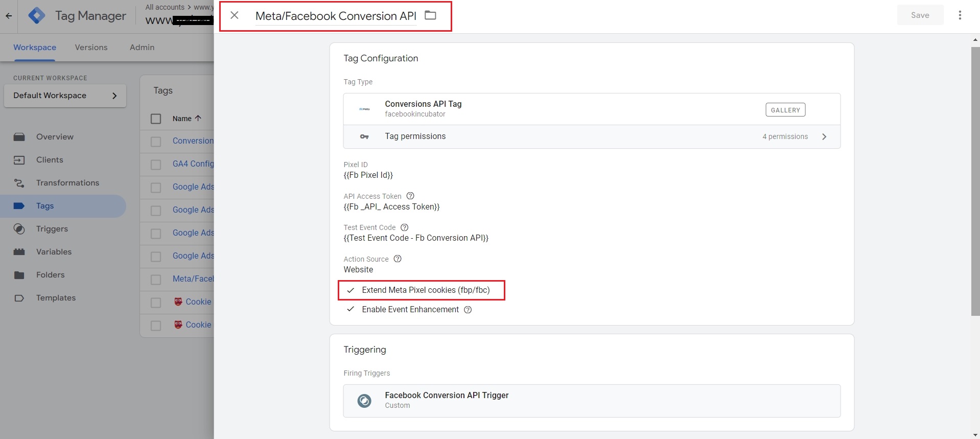Image resolution: width=980 pixels, height=439 pixels.
Task: Open the Meta/Facebook tag in list
Action: (193, 279)
